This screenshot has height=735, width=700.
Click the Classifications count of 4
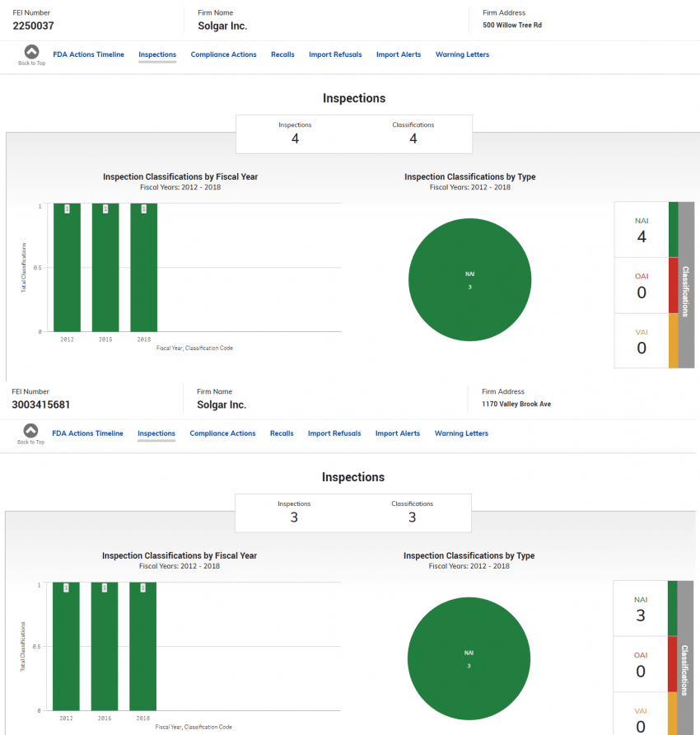(x=413, y=138)
